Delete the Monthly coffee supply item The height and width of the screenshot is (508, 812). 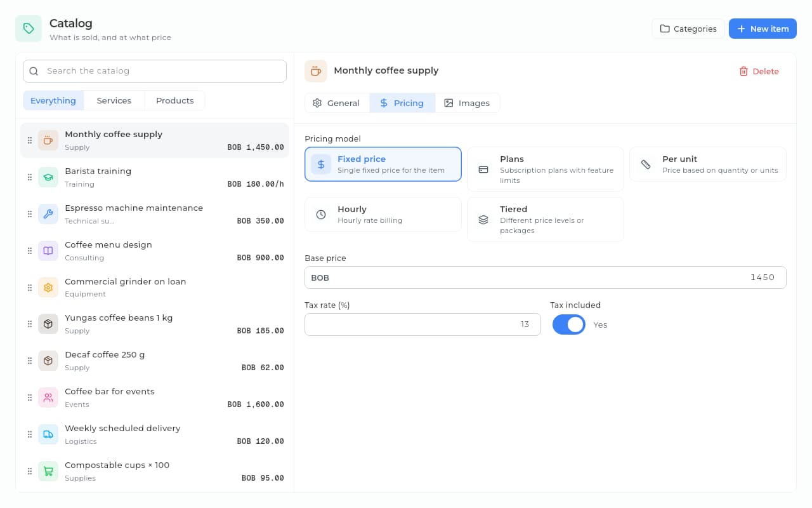pyautogui.click(x=759, y=71)
